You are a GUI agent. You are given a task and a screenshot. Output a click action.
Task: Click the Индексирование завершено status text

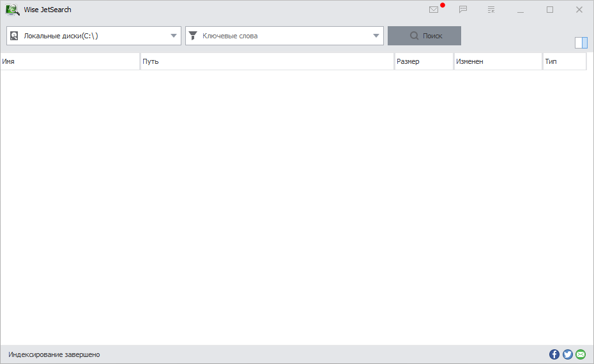[54, 354]
